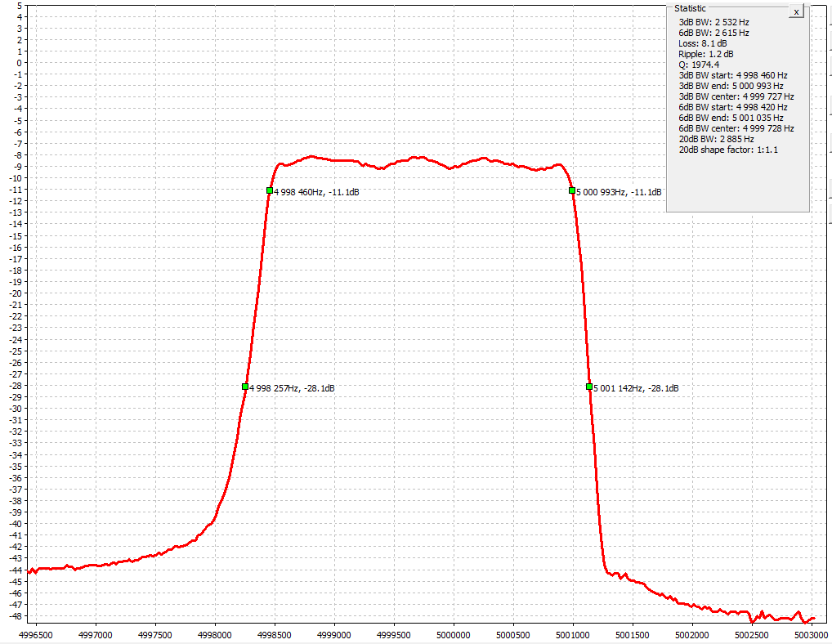Click the '4 998 460Hz, -11.1dB' marker label
Viewport: 832px width, 644px height.
pos(316,192)
